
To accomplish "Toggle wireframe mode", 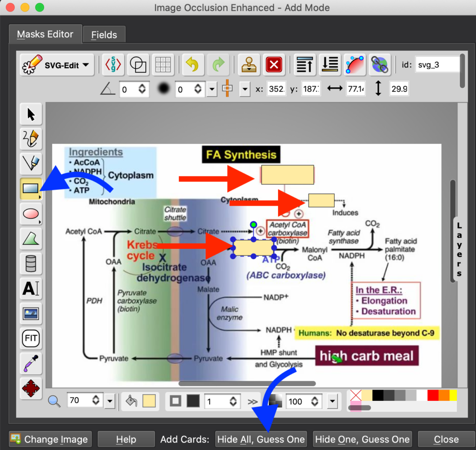I will (138, 65).
